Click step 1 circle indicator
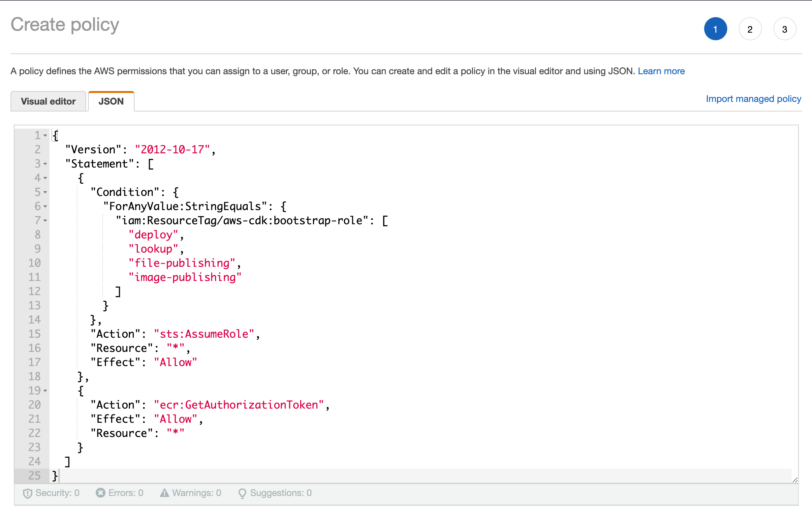This screenshot has height=525, width=812. 715,29
